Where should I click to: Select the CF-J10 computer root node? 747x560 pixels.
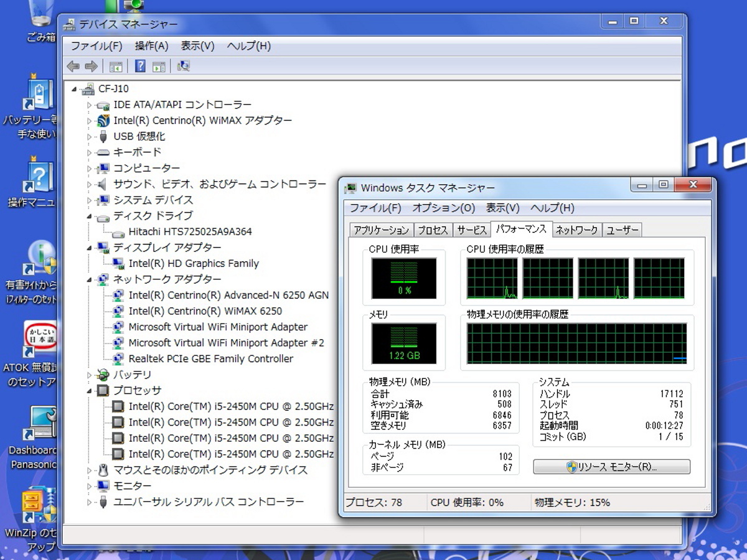[113, 89]
